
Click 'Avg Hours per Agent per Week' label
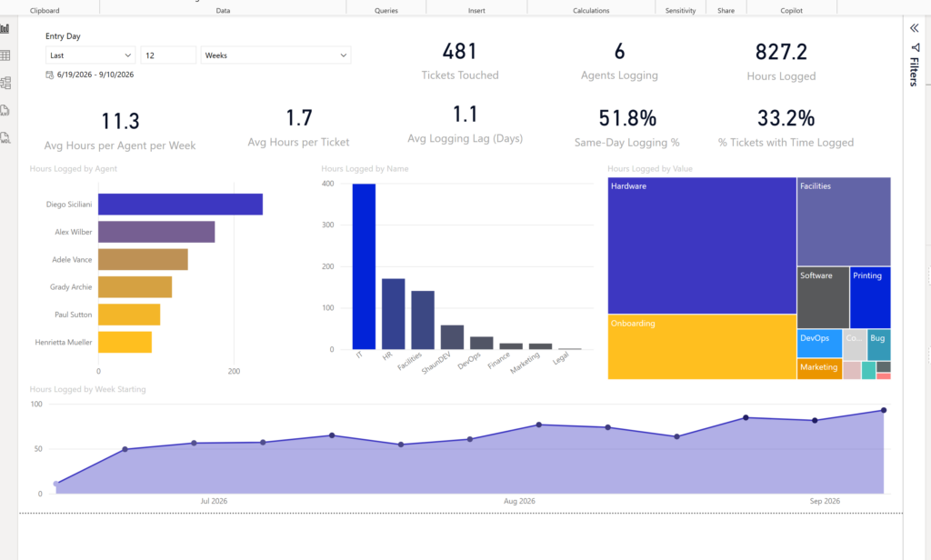tap(120, 145)
